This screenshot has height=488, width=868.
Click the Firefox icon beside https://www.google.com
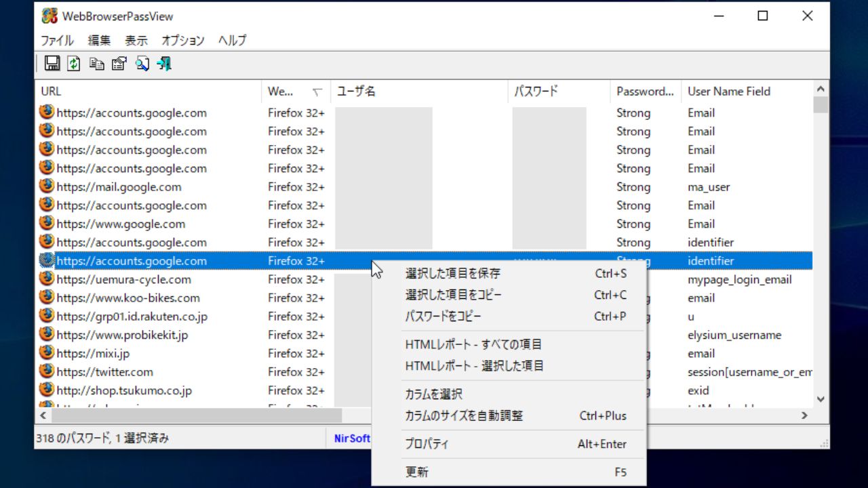point(47,223)
